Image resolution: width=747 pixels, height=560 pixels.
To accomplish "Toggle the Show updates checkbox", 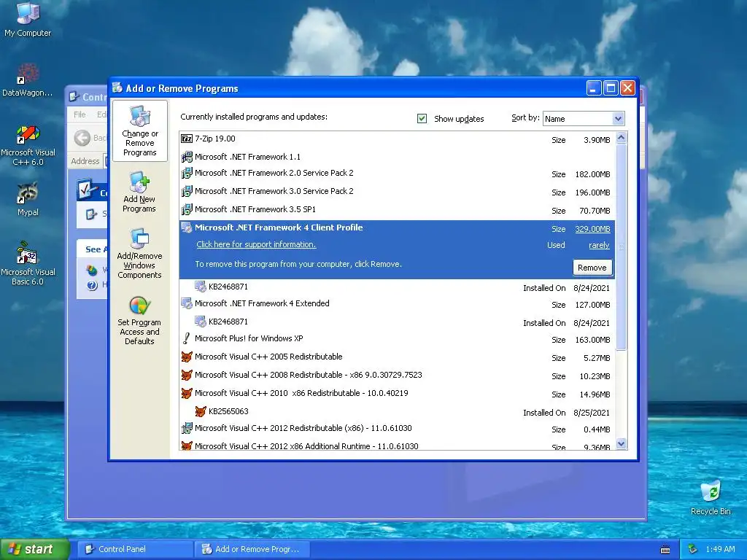I will (x=422, y=118).
